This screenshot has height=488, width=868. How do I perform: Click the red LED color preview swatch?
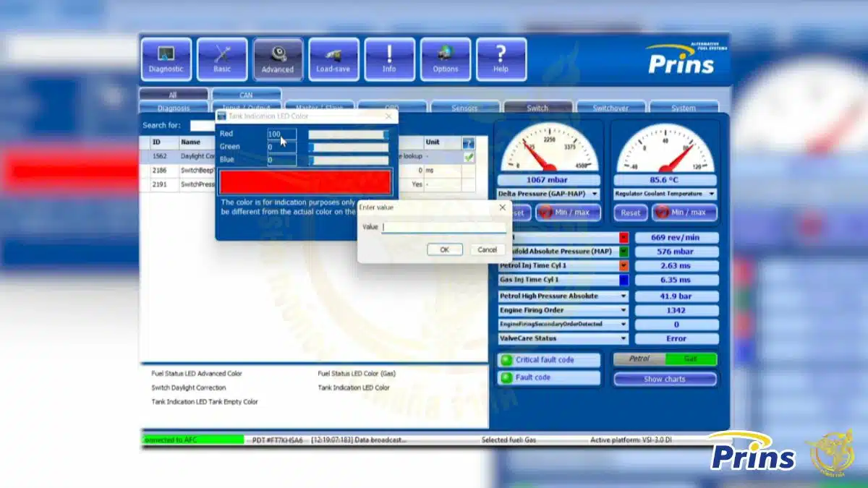point(305,182)
